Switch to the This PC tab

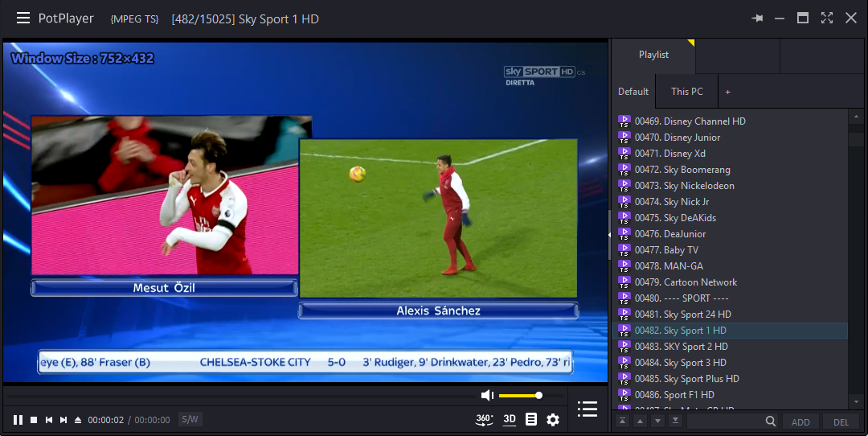pyautogui.click(x=687, y=92)
